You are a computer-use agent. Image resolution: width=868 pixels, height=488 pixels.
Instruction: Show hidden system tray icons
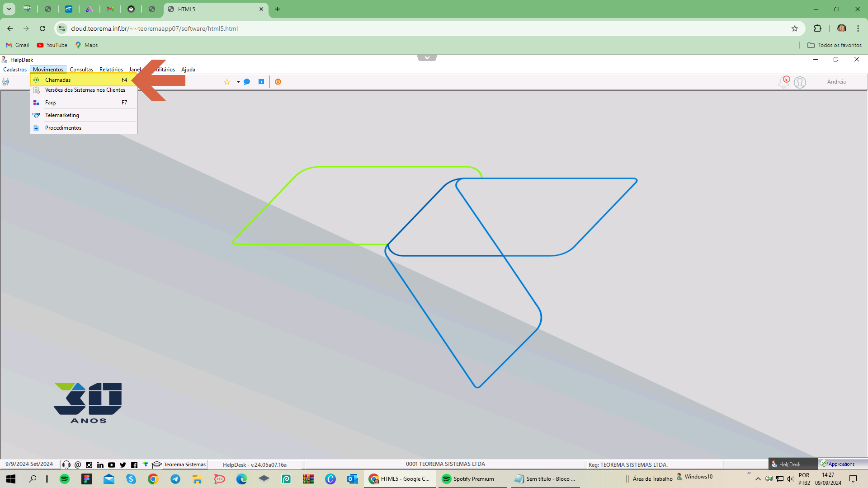758,479
